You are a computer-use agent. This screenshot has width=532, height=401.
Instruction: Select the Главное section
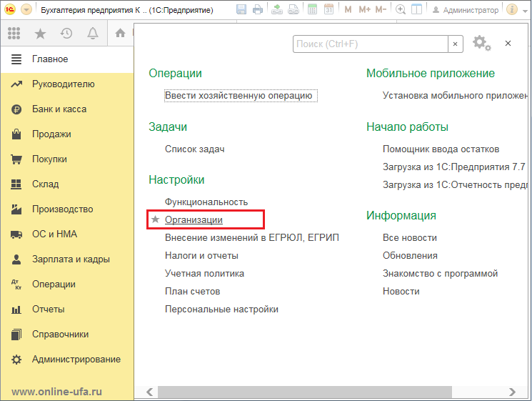67,59
